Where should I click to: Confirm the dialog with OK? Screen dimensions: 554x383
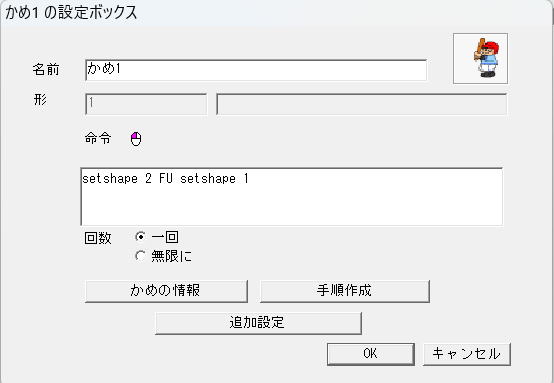pyautogui.click(x=371, y=354)
